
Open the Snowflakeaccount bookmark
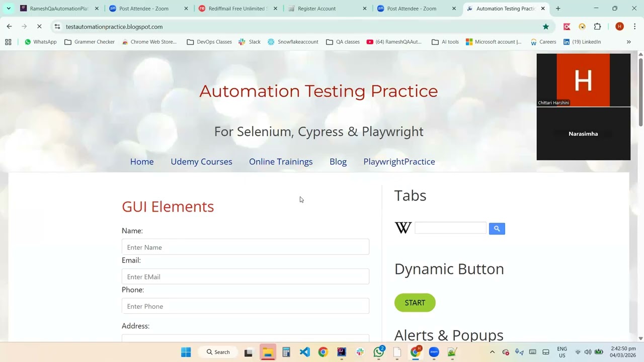pos(293,42)
